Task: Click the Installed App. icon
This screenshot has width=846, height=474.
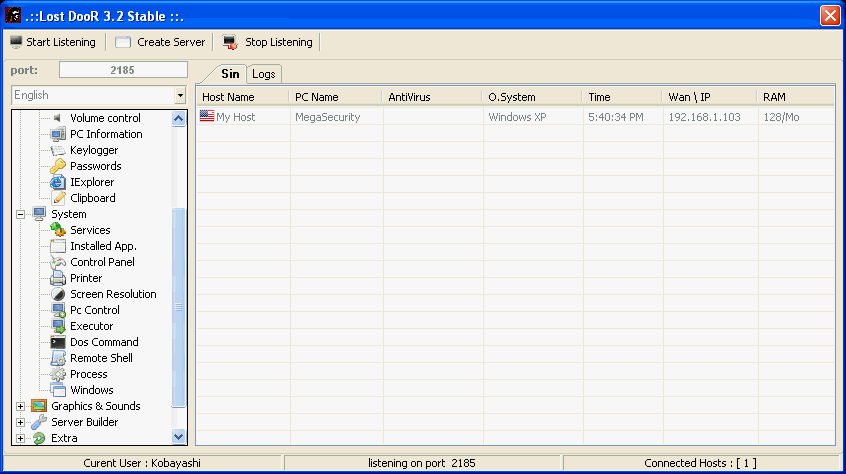Action: (58, 246)
